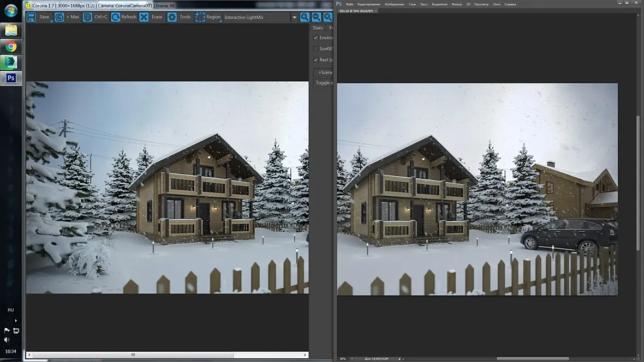Open the Interactive LightMix dropdown
Screen dimensions: 644x362
260,17
